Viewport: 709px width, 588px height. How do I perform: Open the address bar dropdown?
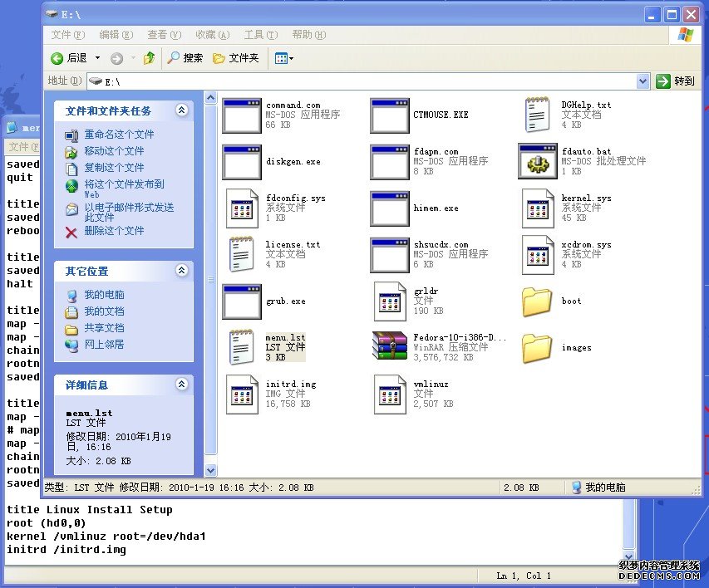click(x=642, y=82)
